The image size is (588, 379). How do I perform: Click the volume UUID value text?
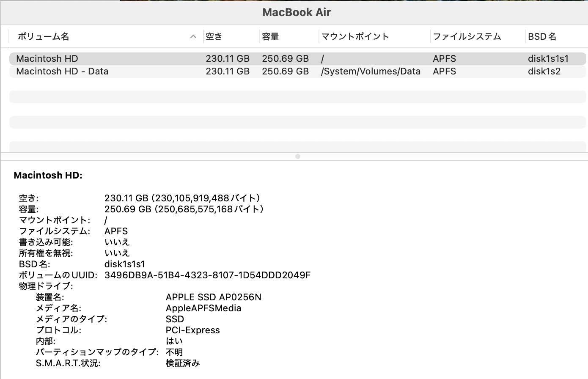[207, 275]
